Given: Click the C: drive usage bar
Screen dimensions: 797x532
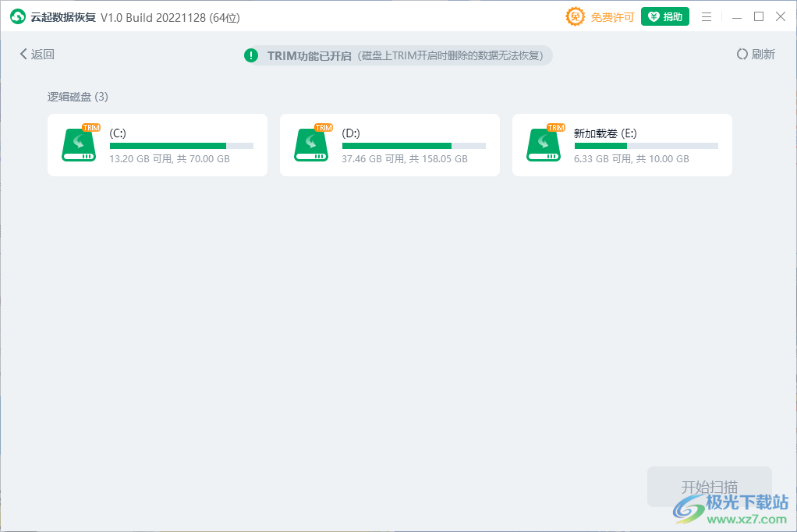Looking at the screenshot, I should (181, 146).
